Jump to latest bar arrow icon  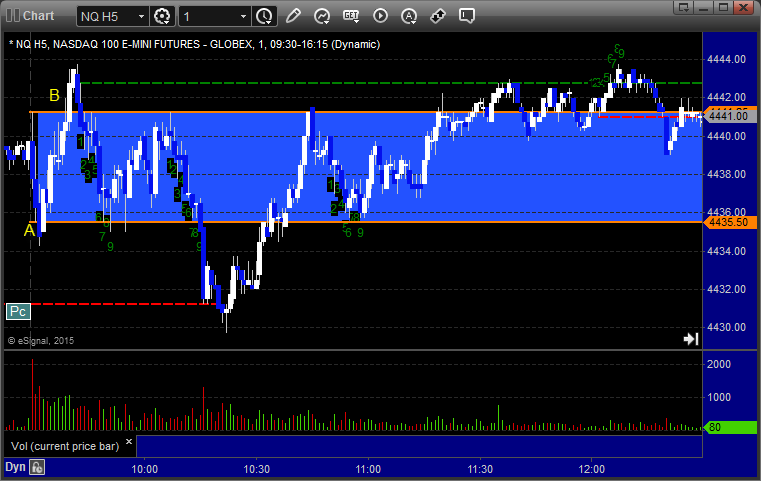pyautogui.click(x=691, y=339)
